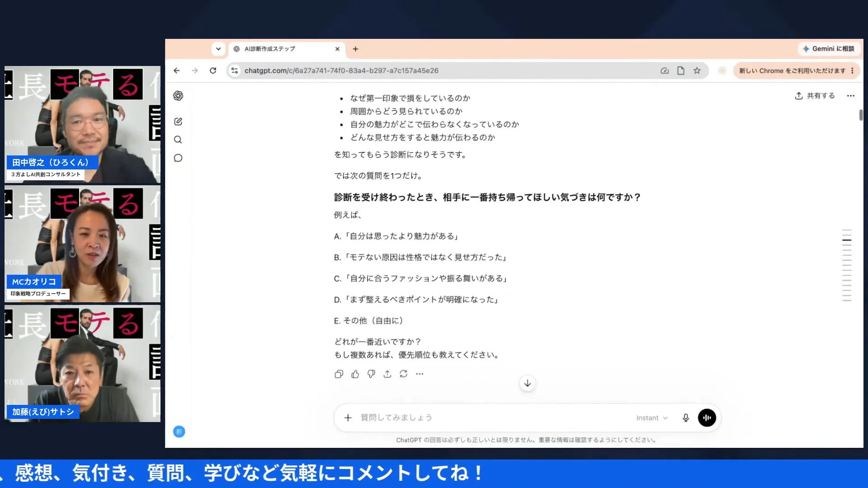Go forward with the browser forward arrow
The width and height of the screenshot is (868, 488).
pyautogui.click(x=195, y=70)
